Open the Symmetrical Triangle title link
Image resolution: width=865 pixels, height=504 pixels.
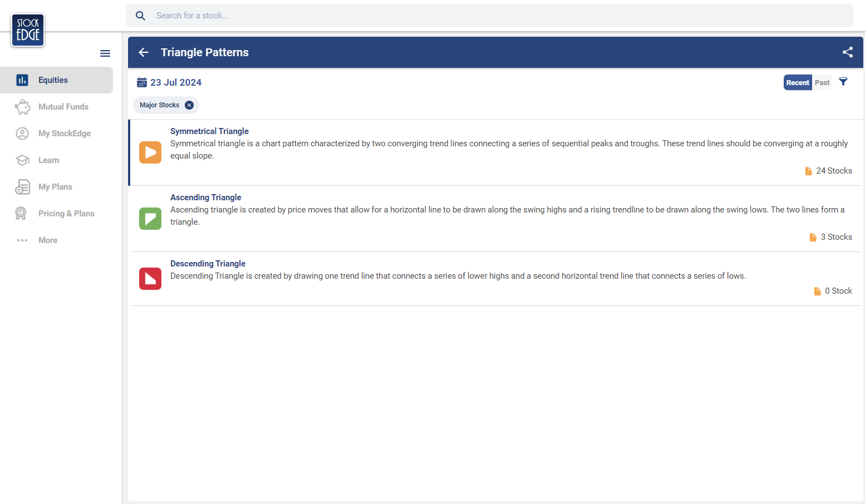[209, 131]
